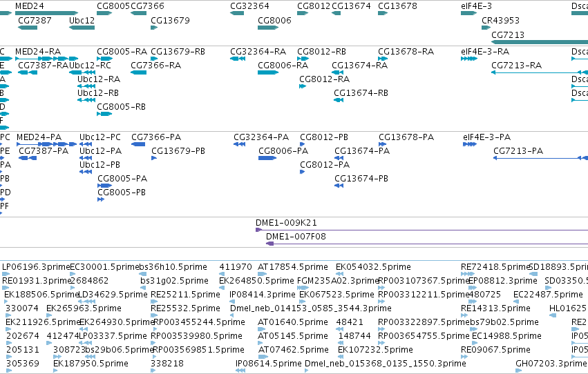Select the AT17854.5prime EST
This screenshot has height=374, width=588.
point(262,274)
